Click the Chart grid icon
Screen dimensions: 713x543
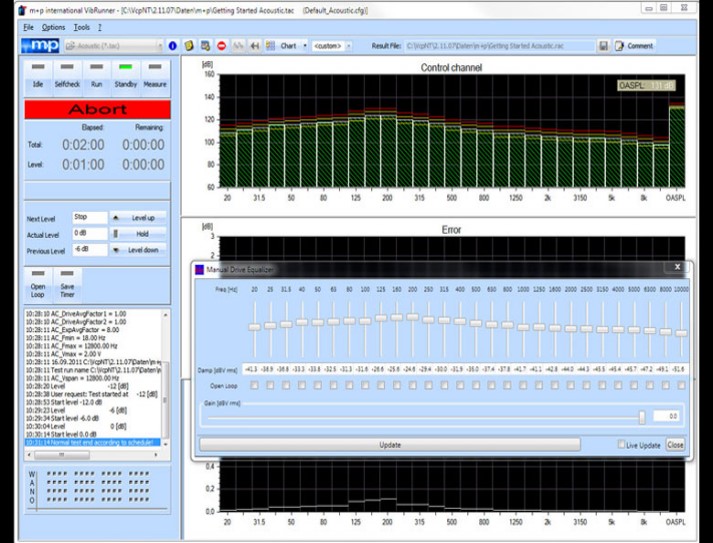(271, 46)
